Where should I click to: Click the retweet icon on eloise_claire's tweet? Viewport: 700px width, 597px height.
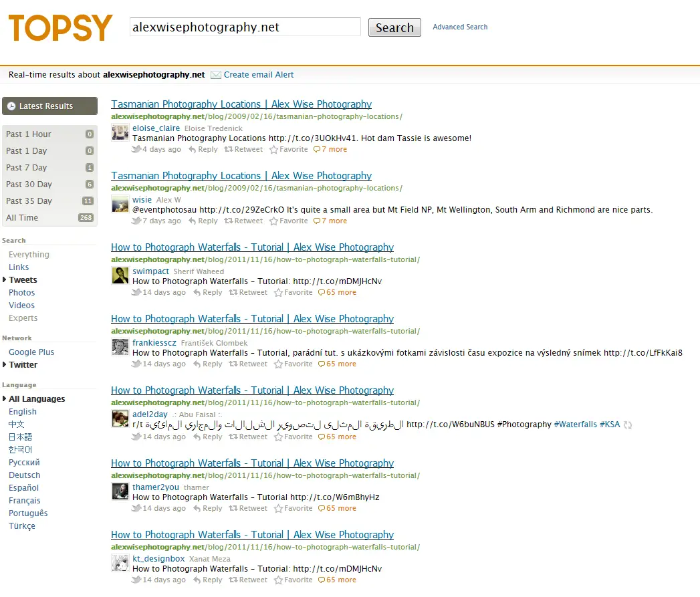pyautogui.click(x=229, y=150)
